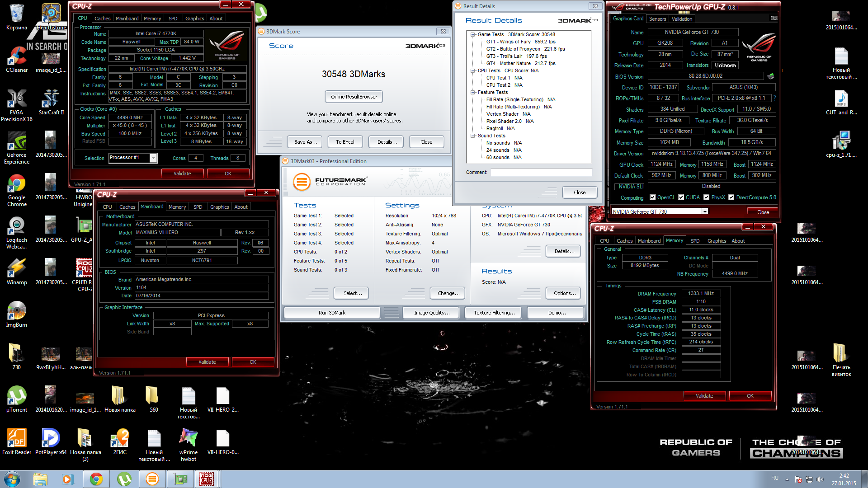Screen dimensions: 868x488
Task: Open GeForce Experience desktop icon
Action: tap(17, 148)
